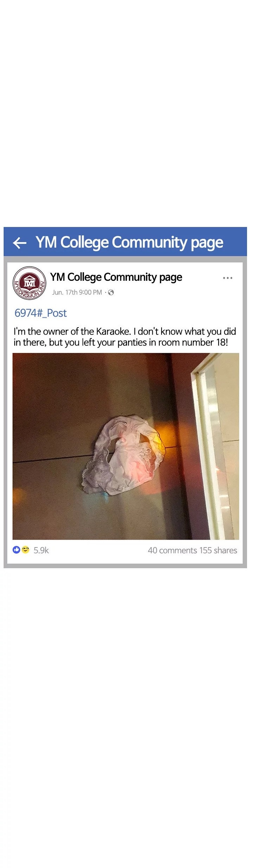Click the Myeongmun Univ profile logo

pyautogui.click(x=30, y=283)
